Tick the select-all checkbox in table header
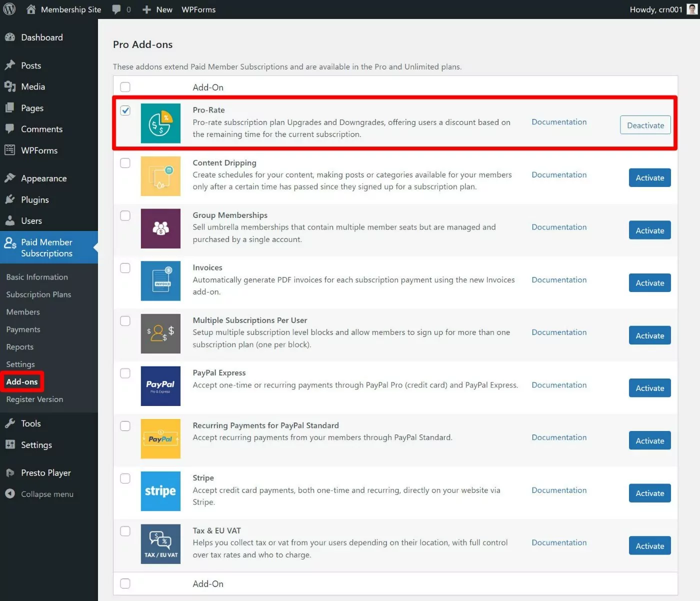Image resolution: width=700 pixels, height=601 pixels. tap(125, 87)
